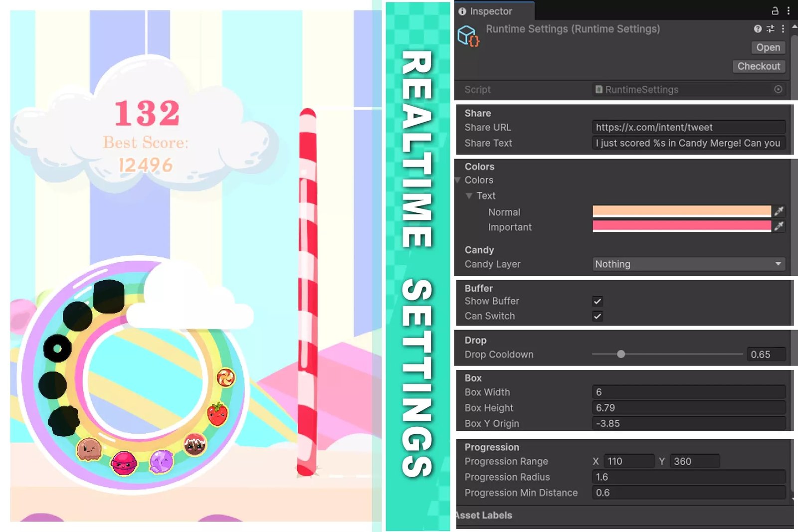Click the Script object picker circle
This screenshot has height=532, width=798.
(x=778, y=89)
